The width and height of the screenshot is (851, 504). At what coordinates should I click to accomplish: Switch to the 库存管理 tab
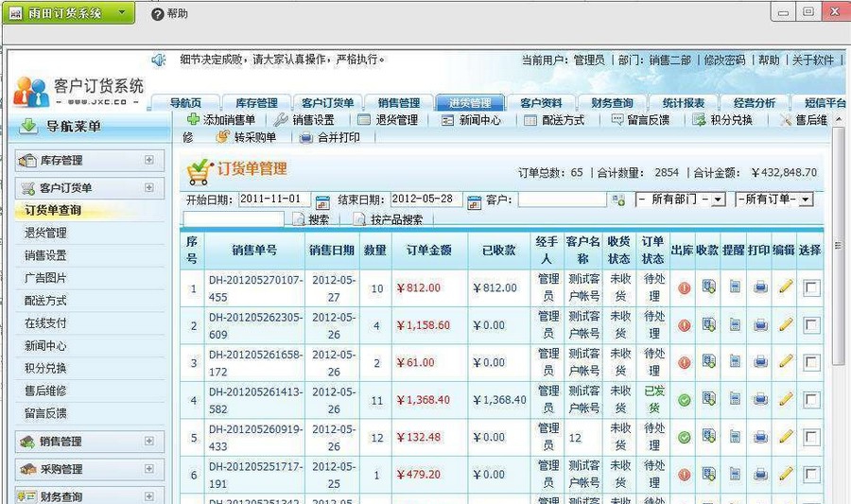point(256,102)
